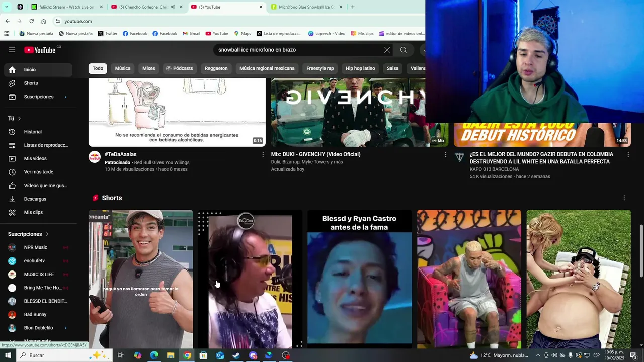The height and width of the screenshot is (362, 644).
Task: Select the Hip hop latino chip
Action: click(x=360, y=68)
